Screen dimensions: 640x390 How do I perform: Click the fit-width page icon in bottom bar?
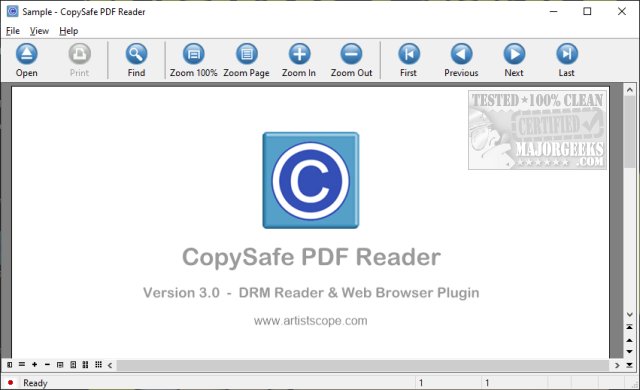tap(60, 365)
